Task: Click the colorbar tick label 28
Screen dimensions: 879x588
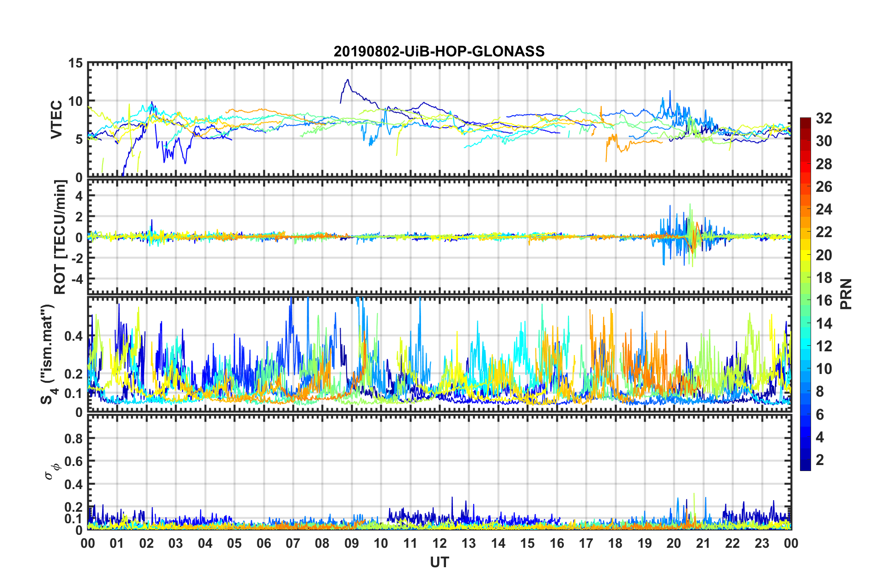Action: (x=824, y=164)
